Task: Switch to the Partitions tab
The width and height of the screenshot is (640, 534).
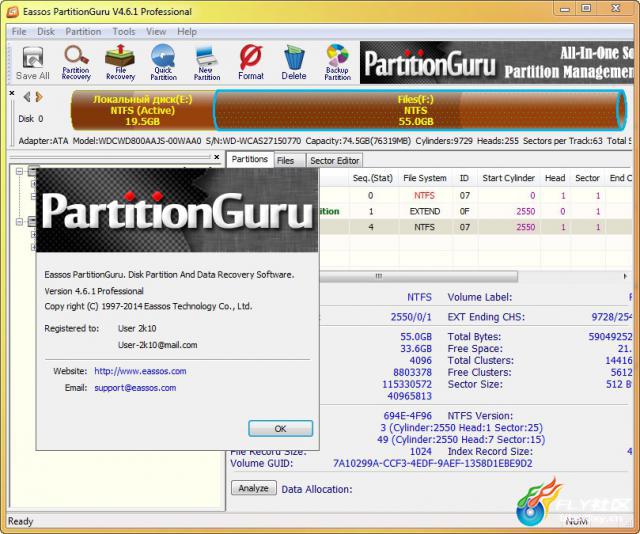Action: [250, 159]
